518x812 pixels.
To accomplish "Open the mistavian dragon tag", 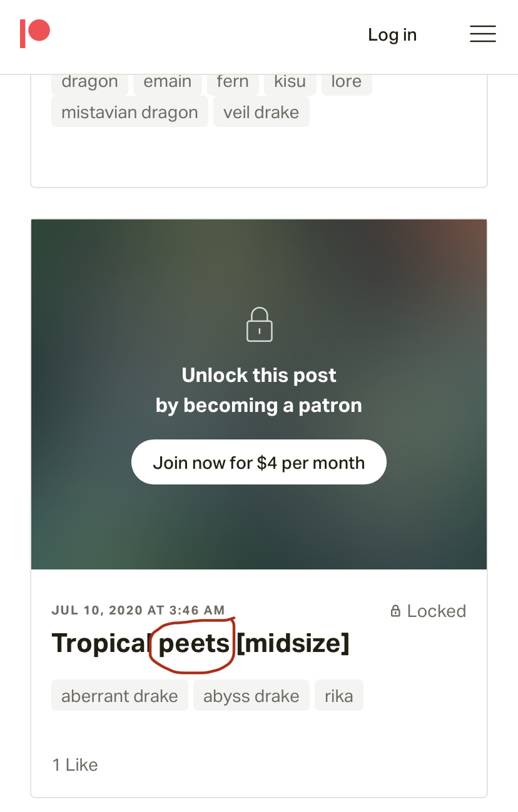I will coord(129,112).
